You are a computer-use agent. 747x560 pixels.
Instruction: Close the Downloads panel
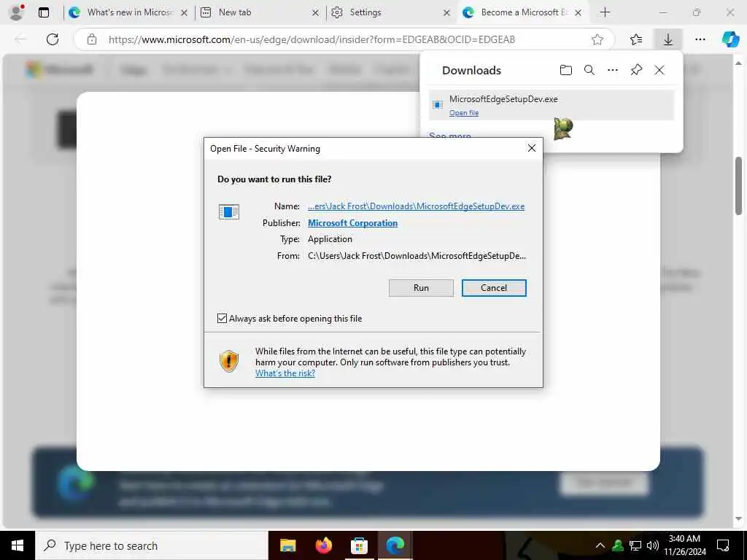pos(659,71)
